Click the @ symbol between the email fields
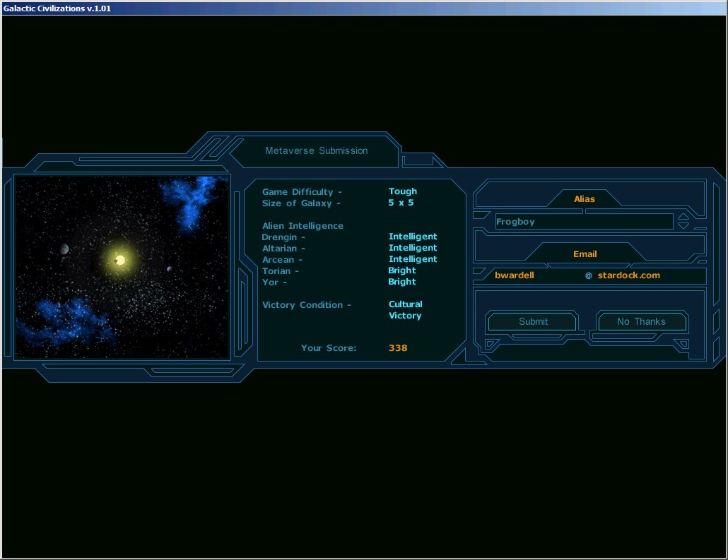Image resolution: width=728 pixels, height=560 pixels. (589, 275)
